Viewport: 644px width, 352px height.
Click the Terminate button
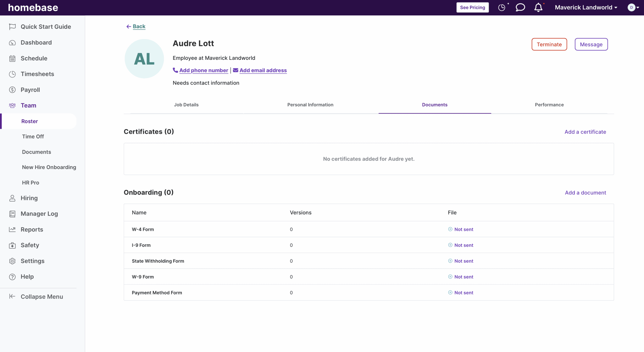pyautogui.click(x=549, y=44)
